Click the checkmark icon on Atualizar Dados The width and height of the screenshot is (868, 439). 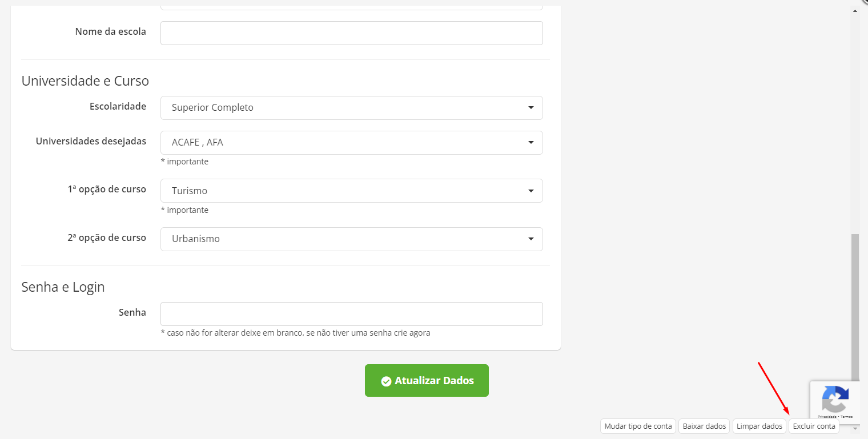click(386, 381)
